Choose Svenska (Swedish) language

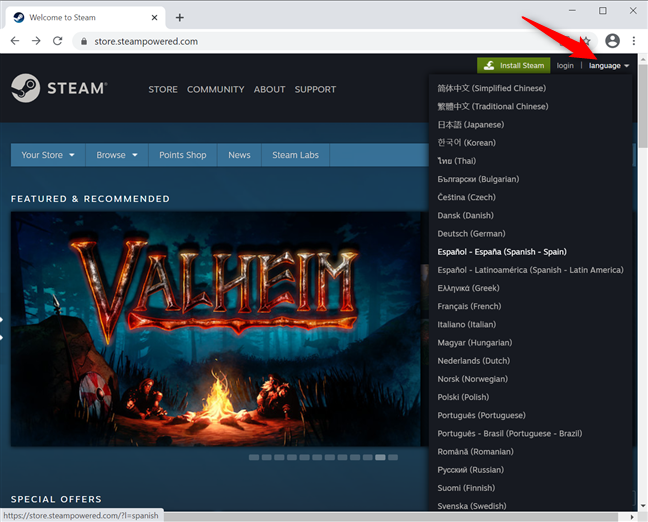tap(472, 506)
